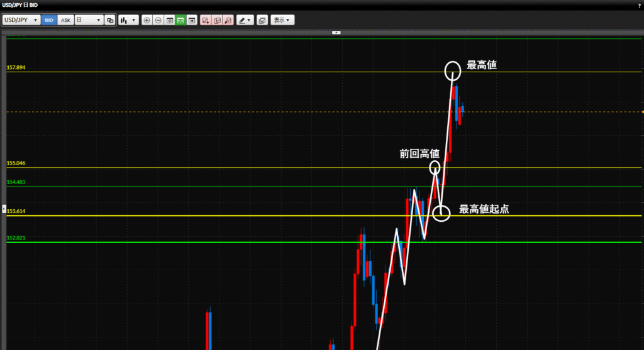Open the pencil drawing tools dropdown
The height and width of the screenshot is (350, 644).
pyautogui.click(x=245, y=20)
